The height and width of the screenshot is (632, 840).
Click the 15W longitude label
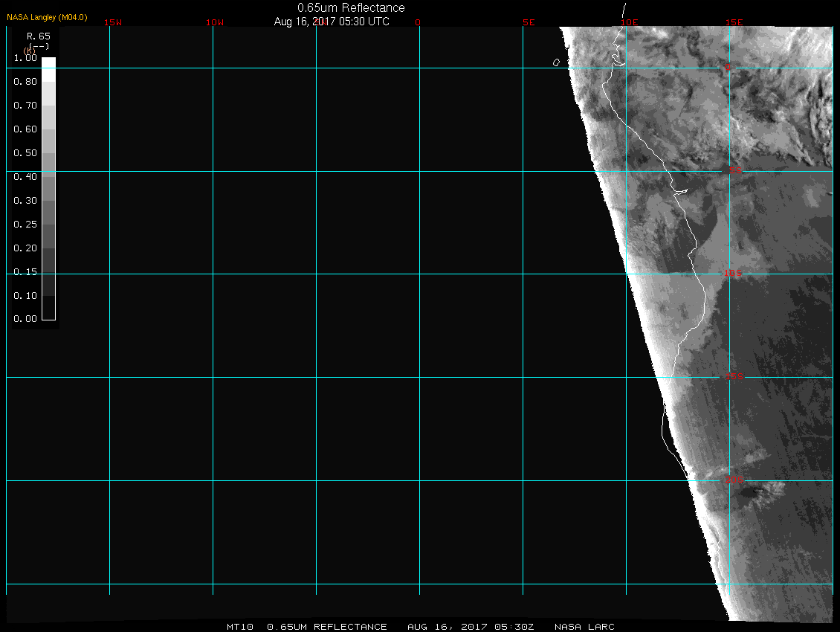pyautogui.click(x=113, y=22)
